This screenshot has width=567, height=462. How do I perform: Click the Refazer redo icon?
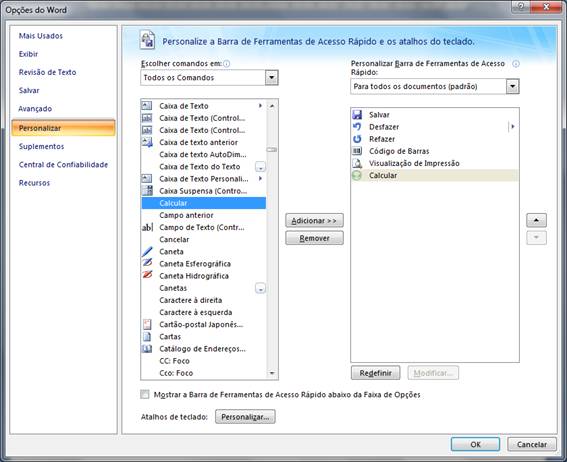tap(357, 139)
